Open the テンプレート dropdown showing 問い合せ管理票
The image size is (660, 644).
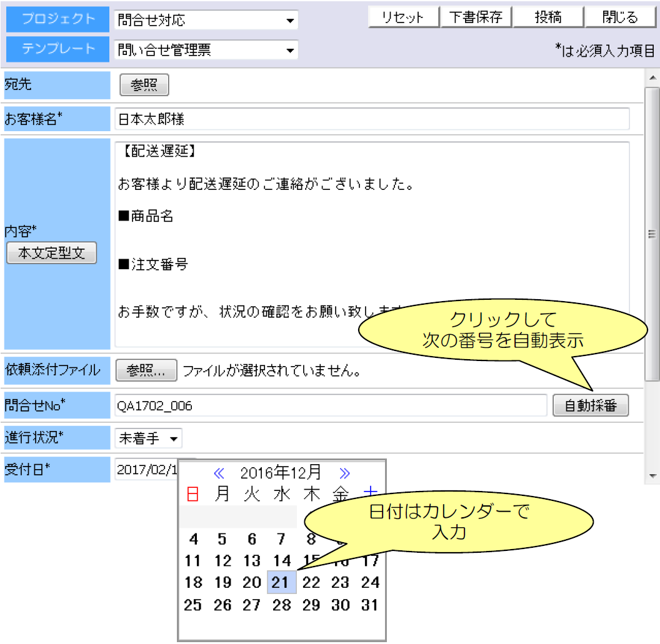[x=206, y=50]
